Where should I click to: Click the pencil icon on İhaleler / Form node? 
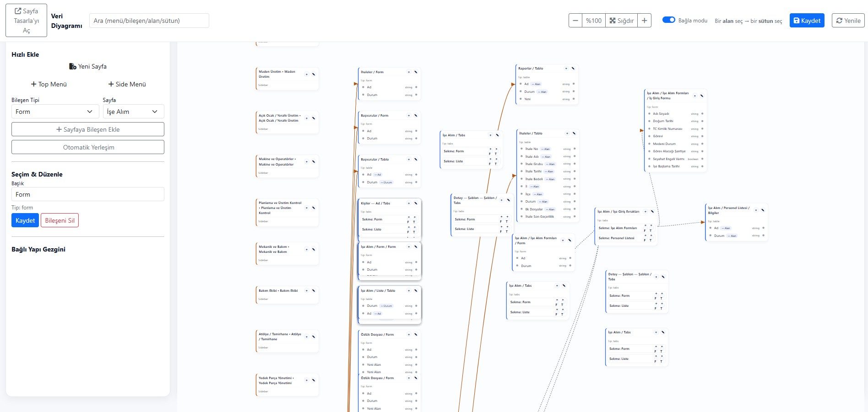coord(416,72)
